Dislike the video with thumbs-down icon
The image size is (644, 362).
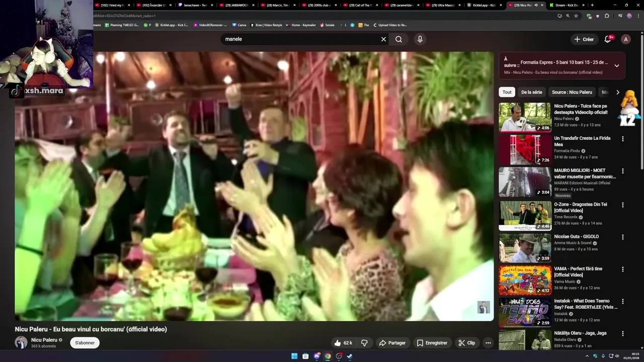pos(365,343)
